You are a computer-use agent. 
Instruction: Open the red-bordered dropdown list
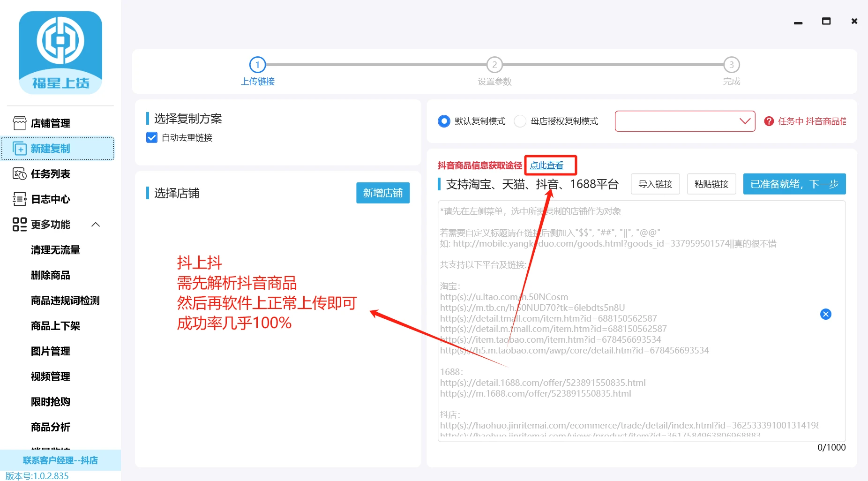click(685, 121)
